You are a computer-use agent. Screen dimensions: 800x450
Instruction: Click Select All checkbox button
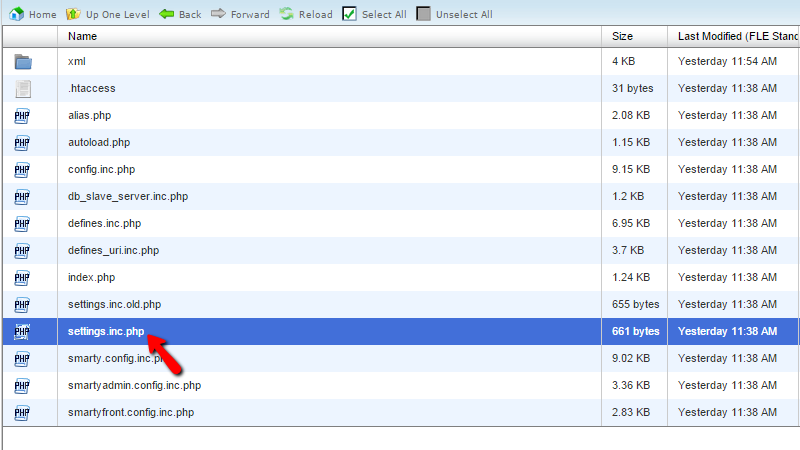pos(374,14)
